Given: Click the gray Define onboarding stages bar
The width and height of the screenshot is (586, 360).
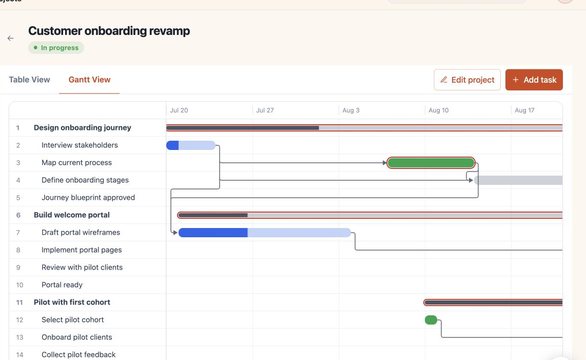Looking at the screenshot, I should pos(519,180).
